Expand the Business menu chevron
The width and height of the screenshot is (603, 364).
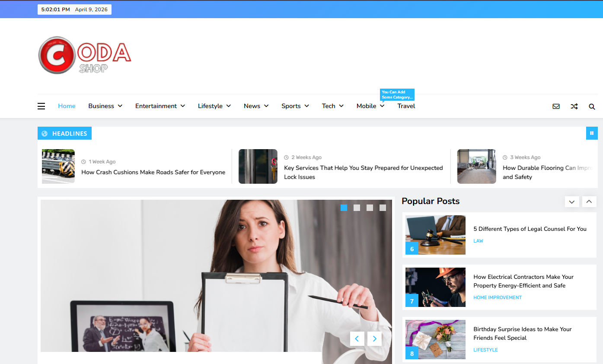[120, 106]
